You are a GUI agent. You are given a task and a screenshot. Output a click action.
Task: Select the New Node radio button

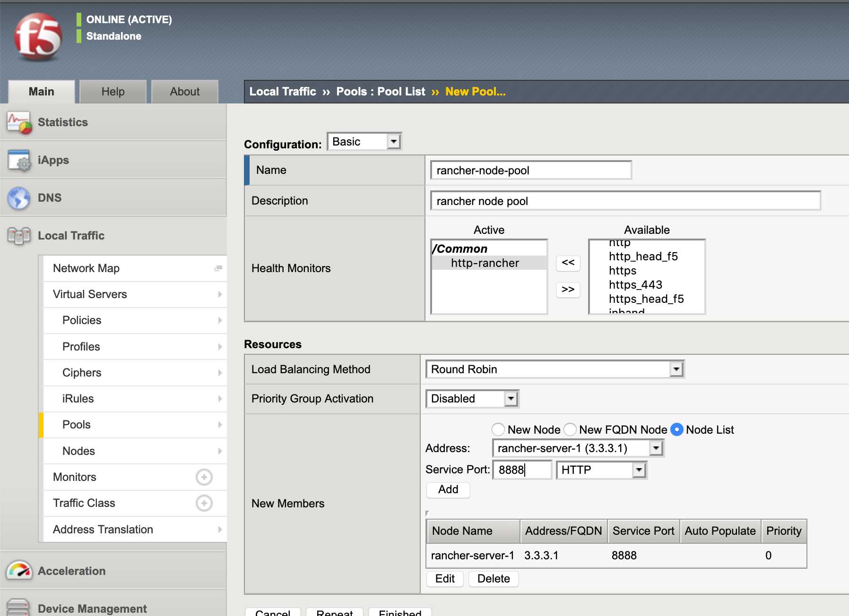coord(498,429)
